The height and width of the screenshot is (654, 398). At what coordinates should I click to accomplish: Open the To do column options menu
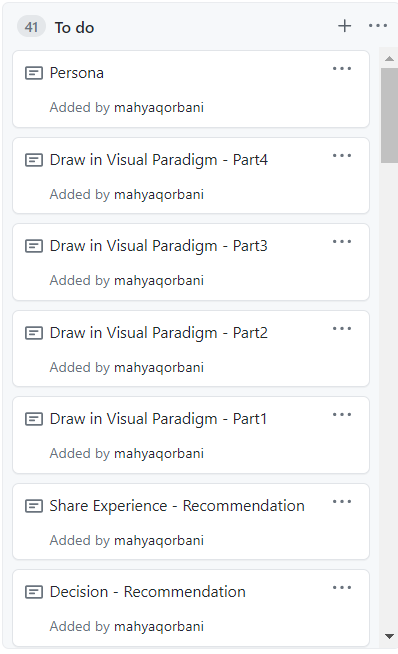pos(378,26)
